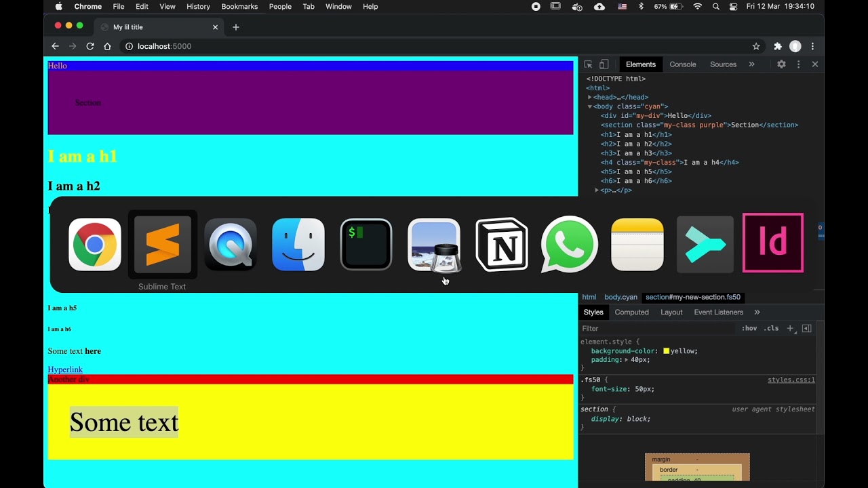This screenshot has width=868, height=488.
Task: Open the Event Listeners tab
Action: point(719,312)
